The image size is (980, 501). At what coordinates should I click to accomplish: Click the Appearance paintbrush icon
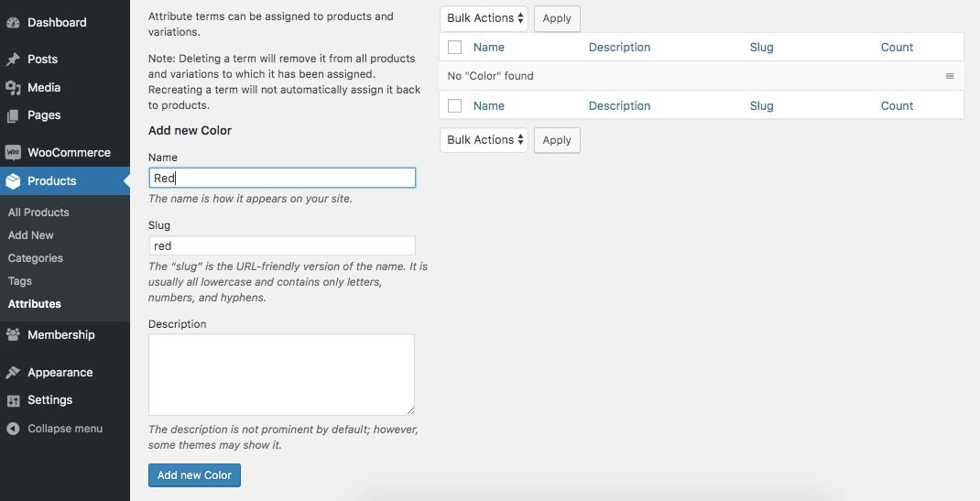(13, 372)
